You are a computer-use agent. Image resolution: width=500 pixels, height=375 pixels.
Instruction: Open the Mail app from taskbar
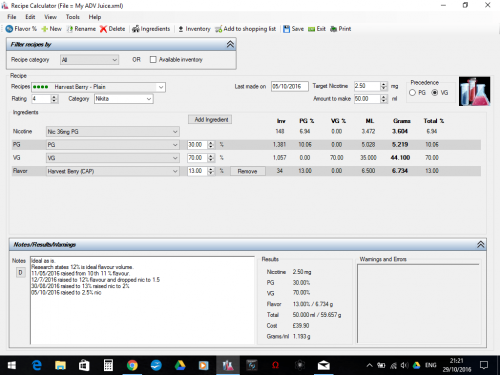(324, 366)
